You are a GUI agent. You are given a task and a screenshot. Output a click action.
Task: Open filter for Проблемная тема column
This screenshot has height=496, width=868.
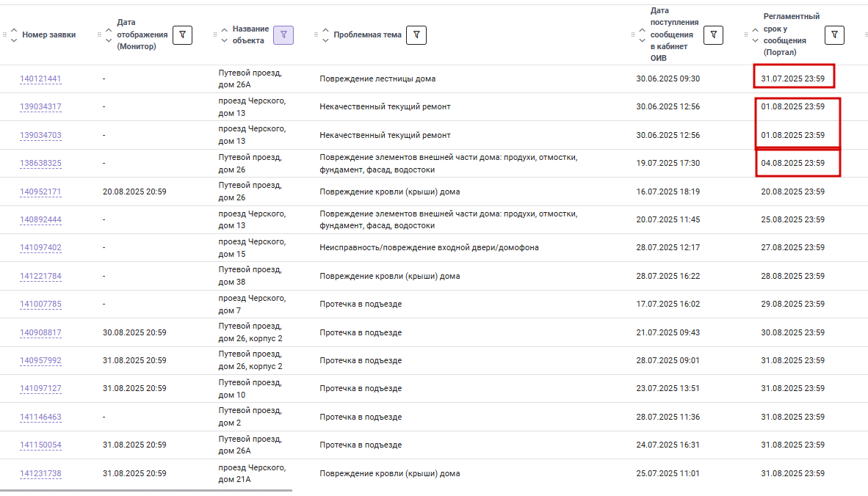coord(416,34)
